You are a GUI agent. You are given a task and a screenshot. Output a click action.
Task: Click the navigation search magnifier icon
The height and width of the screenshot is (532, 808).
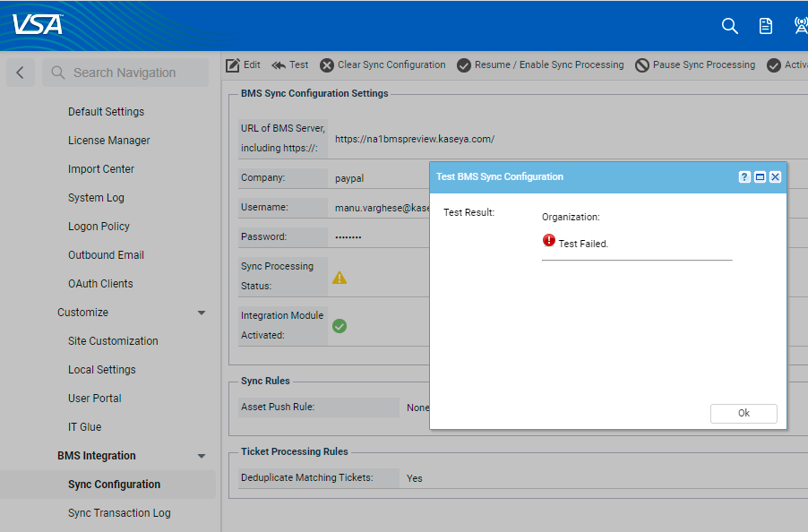pos(58,73)
